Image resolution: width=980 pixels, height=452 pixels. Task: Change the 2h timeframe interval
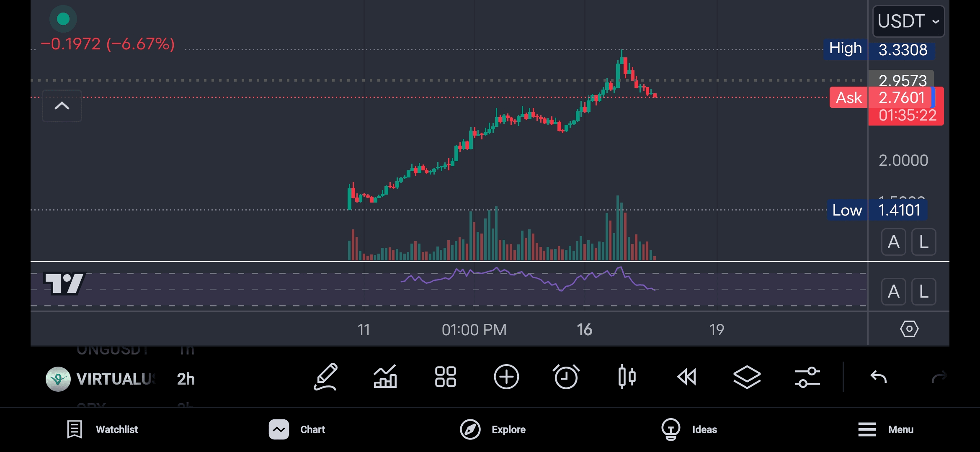tap(186, 379)
